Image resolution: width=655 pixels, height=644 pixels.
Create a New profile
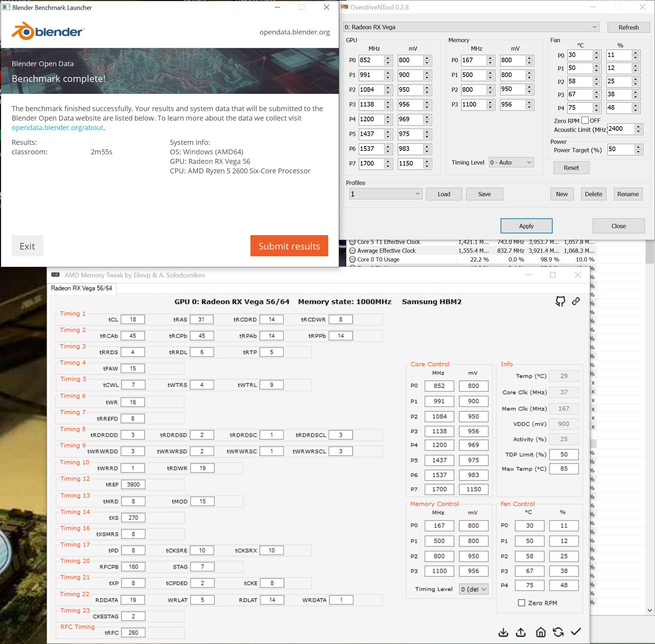[x=562, y=194]
